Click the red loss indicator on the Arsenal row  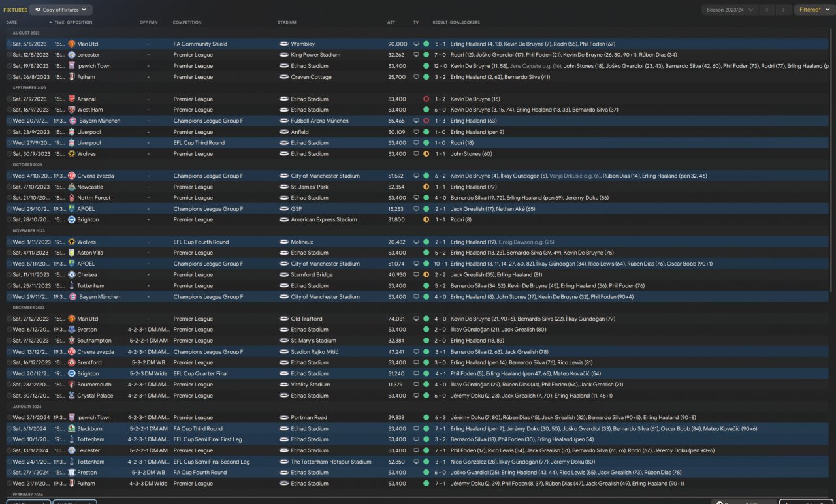click(426, 99)
